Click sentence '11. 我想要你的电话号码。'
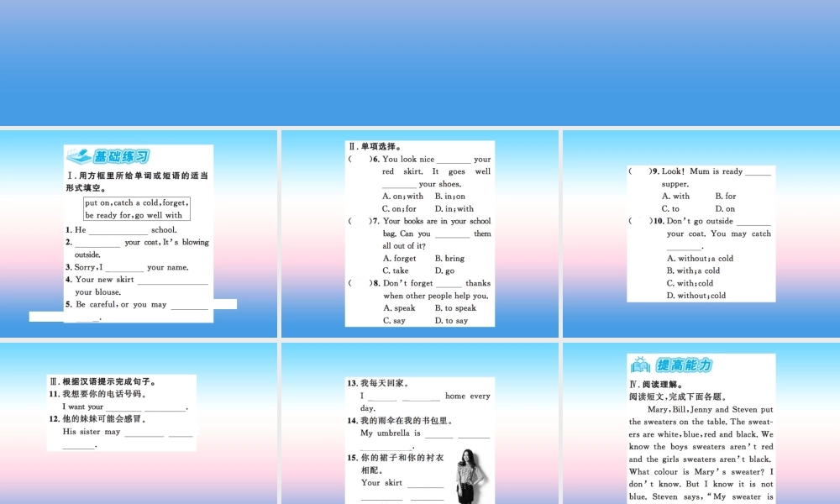The height and width of the screenshot is (504, 840). pyautogui.click(x=98, y=394)
